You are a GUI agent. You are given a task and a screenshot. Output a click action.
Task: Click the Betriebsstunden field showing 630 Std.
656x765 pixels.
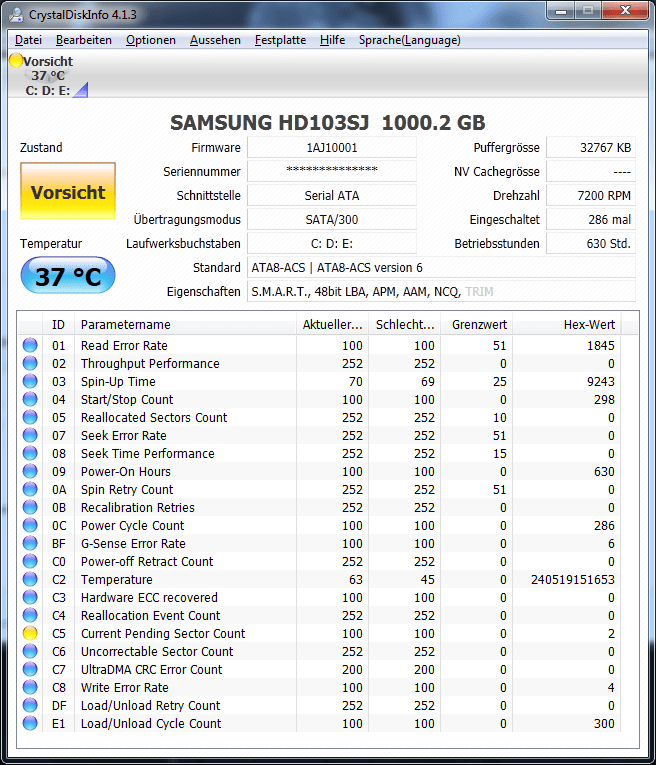tap(591, 243)
